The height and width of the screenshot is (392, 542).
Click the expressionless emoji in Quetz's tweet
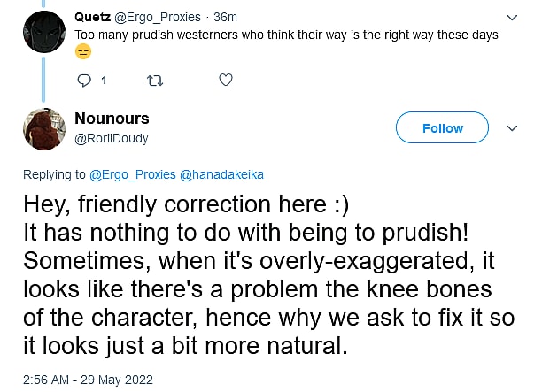click(x=82, y=51)
